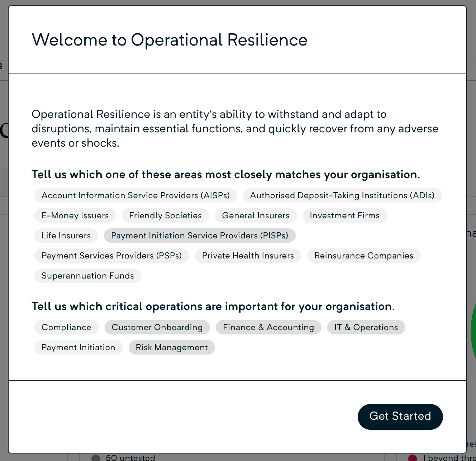Click the Life Insurers chip
Viewport: 476px width, 461px height.
(66, 236)
